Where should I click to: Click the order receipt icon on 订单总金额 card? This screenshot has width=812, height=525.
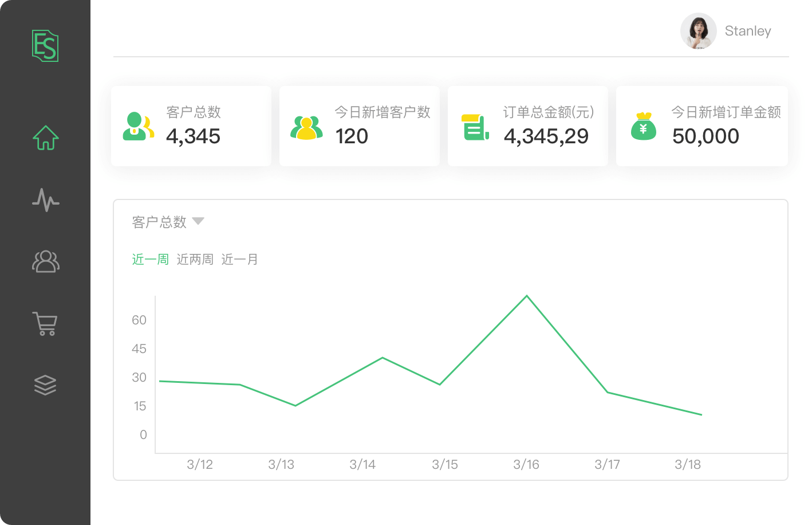click(474, 126)
